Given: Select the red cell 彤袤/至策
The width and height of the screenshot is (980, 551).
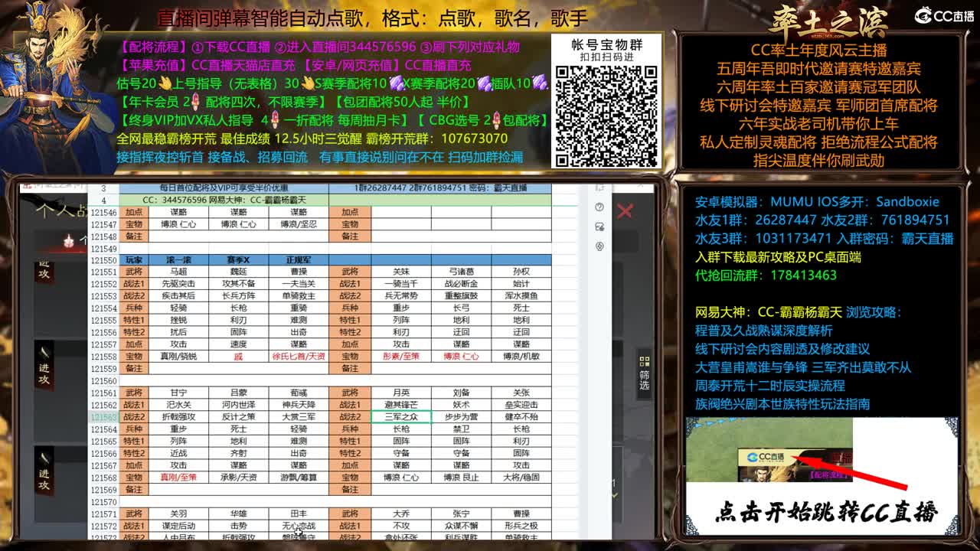Looking at the screenshot, I should [x=400, y=357].
